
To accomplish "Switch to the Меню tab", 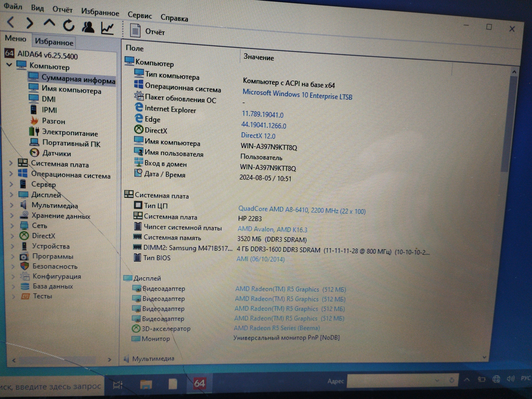I will point(16,38).
